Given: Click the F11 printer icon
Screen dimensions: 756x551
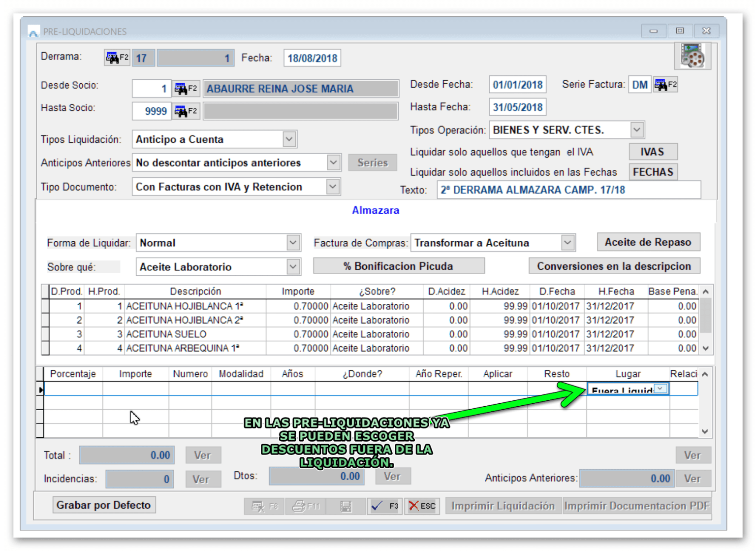Looking at the screenshot, I should click(x=305, y=506).
